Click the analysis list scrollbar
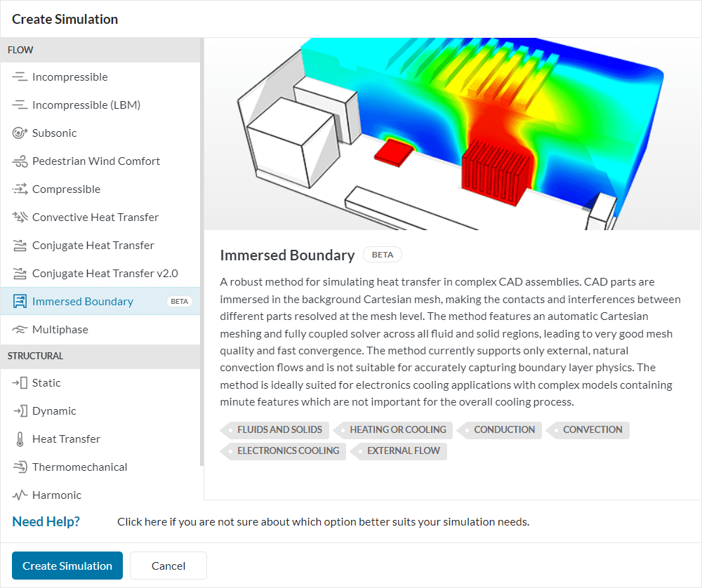This screenshot has height=588, width=702. [201, 253]
